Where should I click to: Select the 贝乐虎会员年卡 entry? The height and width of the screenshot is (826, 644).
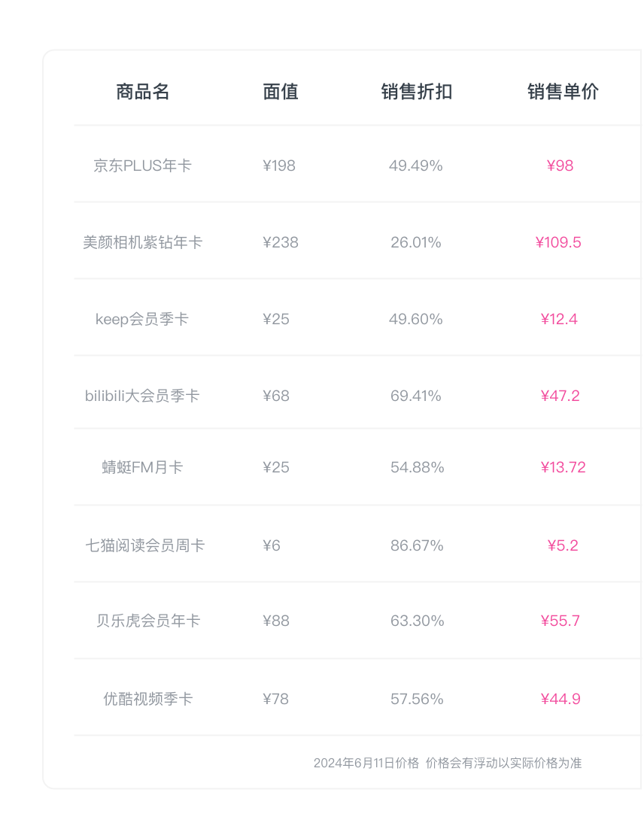pyautogui.click(x=148, y=621)
